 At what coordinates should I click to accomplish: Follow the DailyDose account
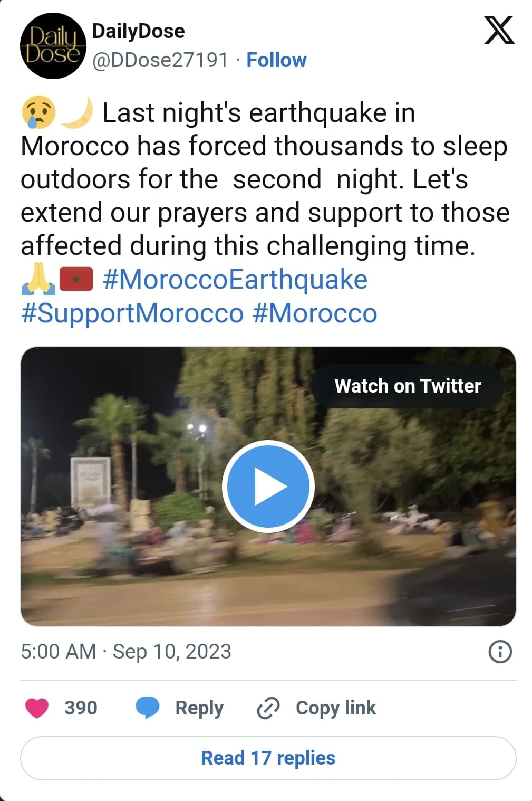276,60
